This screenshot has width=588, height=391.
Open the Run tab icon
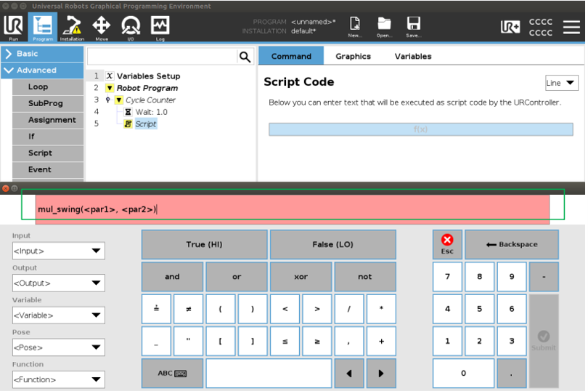pos(14,27)
